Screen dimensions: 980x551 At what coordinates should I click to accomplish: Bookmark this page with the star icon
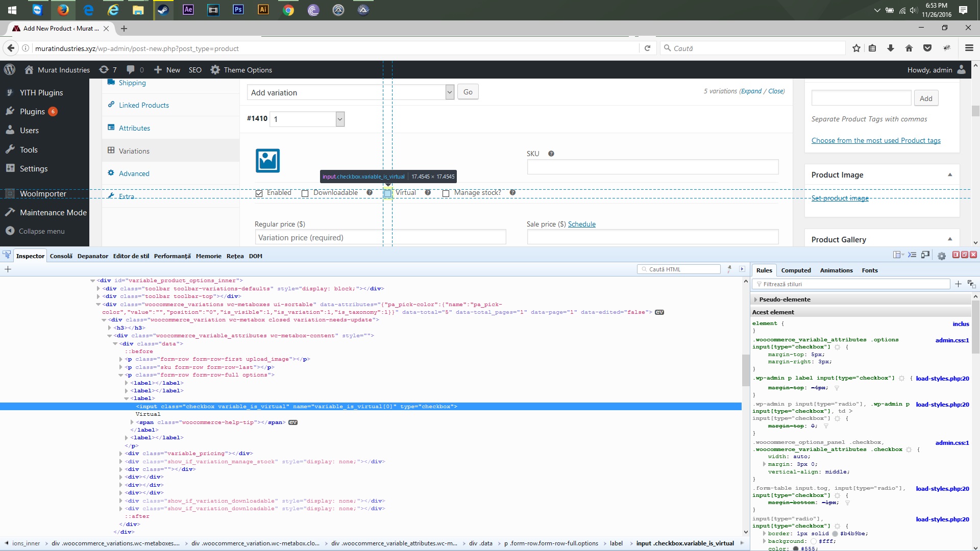click(856, 48)
